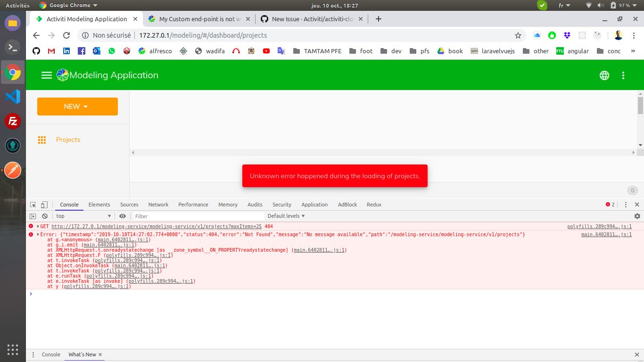Switch to the Sources tab

pyautogui.click(x=129, y=205)
